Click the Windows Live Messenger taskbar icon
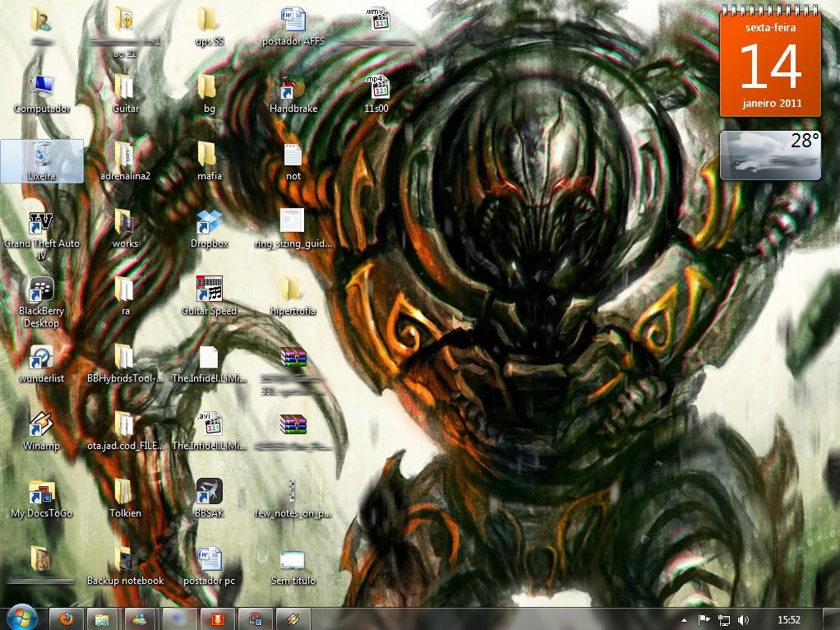 (x=140, y=619)
